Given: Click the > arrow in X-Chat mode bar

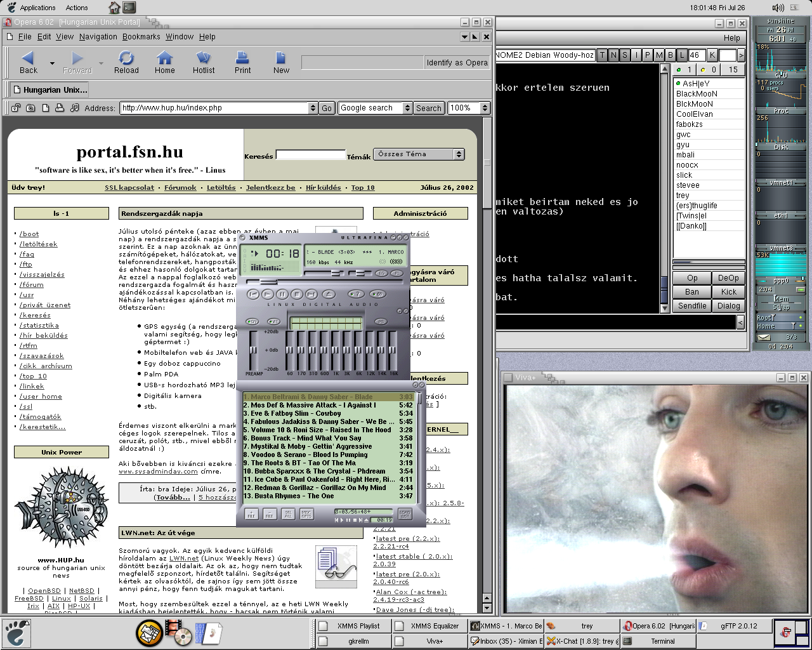Looking at the screenshot, I should pyautogui.click(x=741, y=55).
